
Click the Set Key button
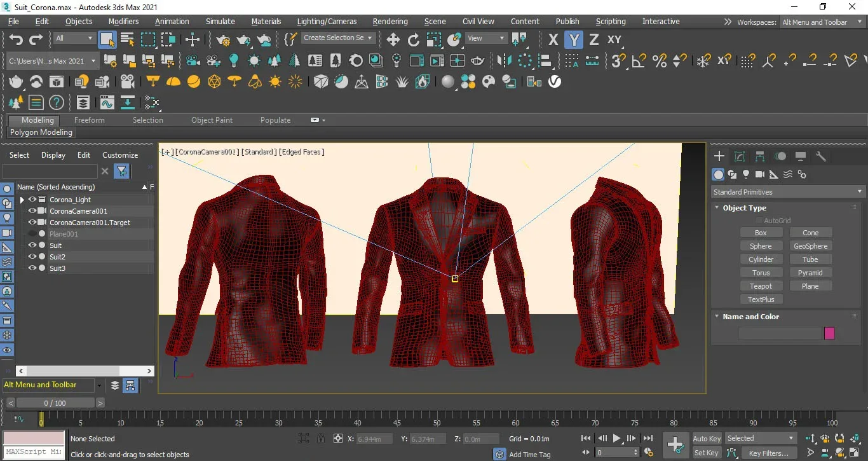707,453
